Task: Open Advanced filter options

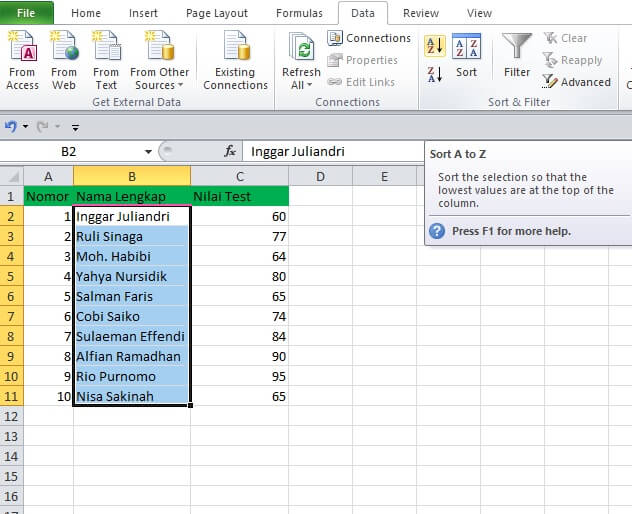Action: (576, 82)
